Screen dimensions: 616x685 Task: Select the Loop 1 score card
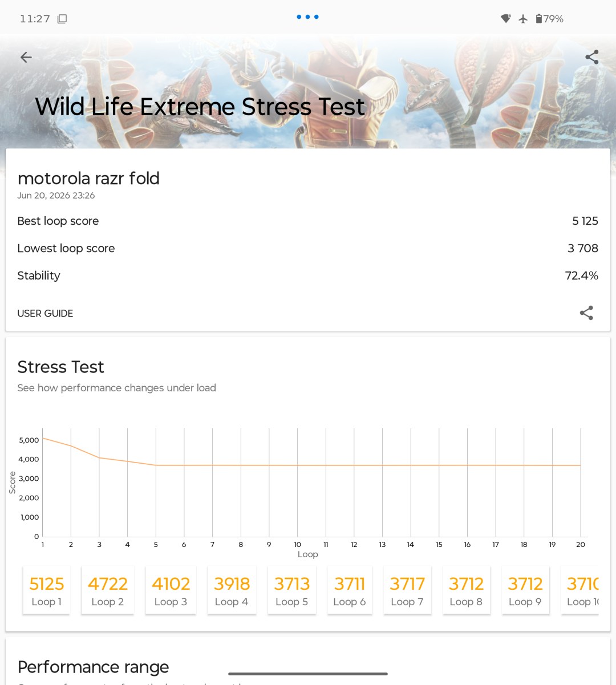point(46,590)
